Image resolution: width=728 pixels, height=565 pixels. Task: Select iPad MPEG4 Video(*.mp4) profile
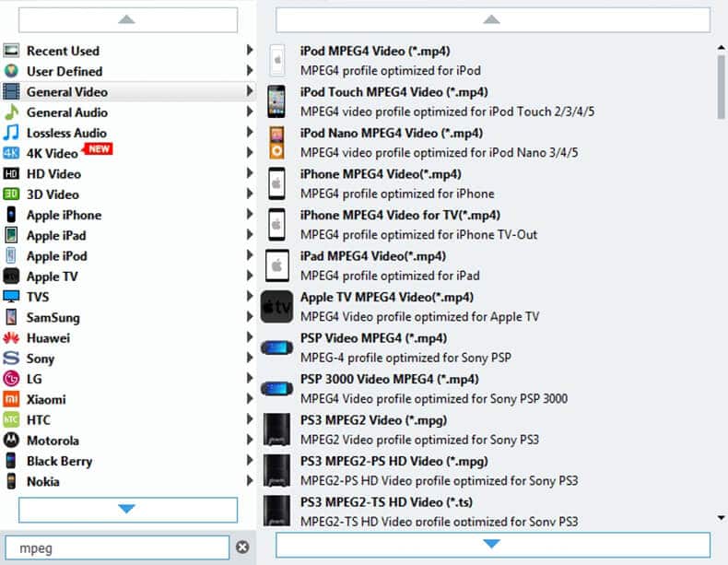487,265
